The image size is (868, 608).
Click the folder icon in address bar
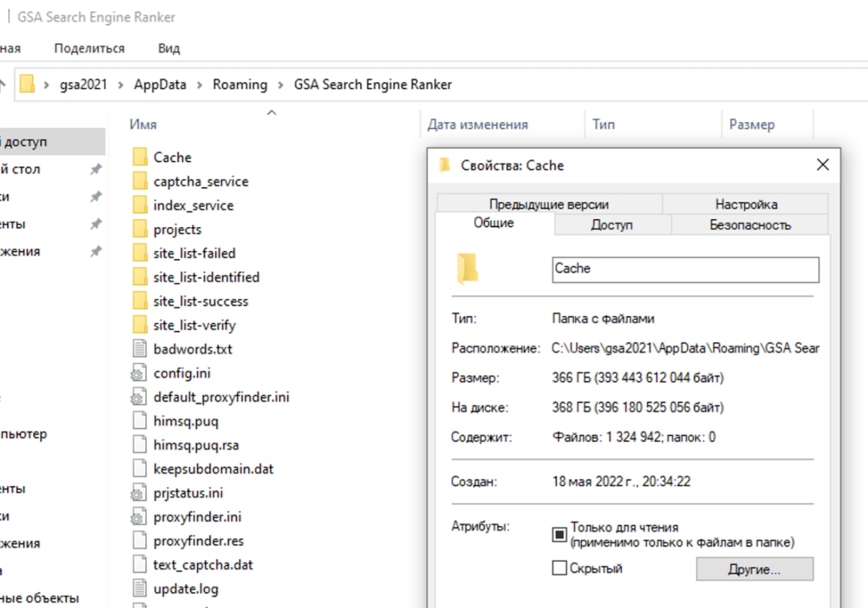point(27,85)
